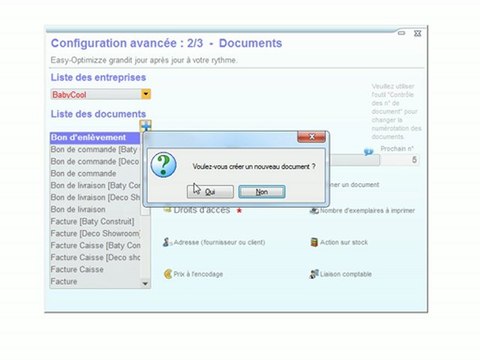Image resolution: width=480 pixels, height=360 pixels.
Task: Select Bon de livraison [Deco Sh row
Action: pos(95,198)
